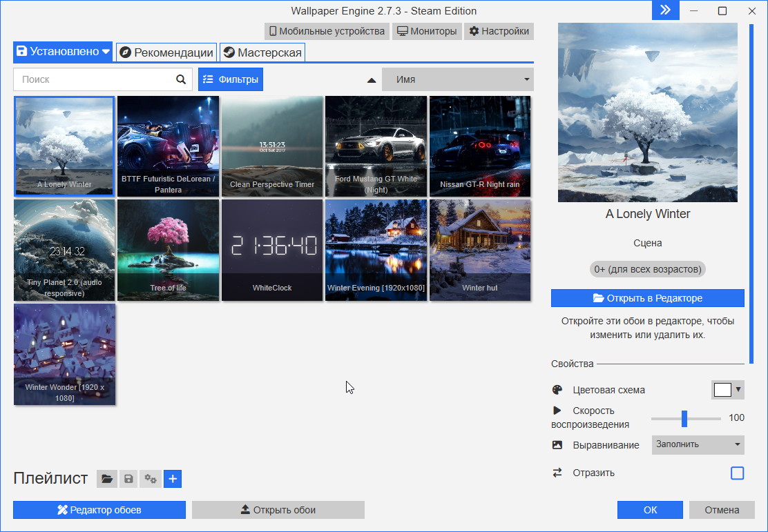Open the Заполнить alignment dropdown
Image resolution: width=768 pixels, height=532 pixels.
(x=698, y=445)
